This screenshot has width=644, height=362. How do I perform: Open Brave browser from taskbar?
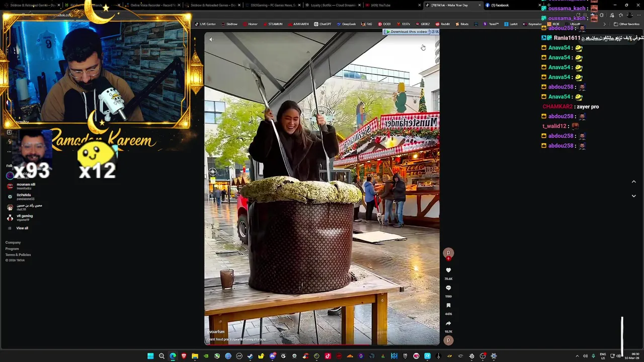184,356
